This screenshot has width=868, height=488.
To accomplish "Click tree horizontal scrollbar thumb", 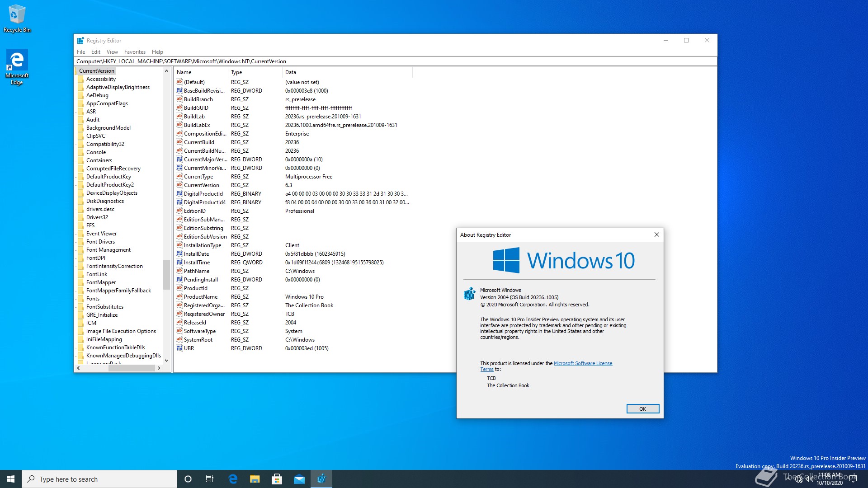I will pyautogui.click(x=132, y=368).
